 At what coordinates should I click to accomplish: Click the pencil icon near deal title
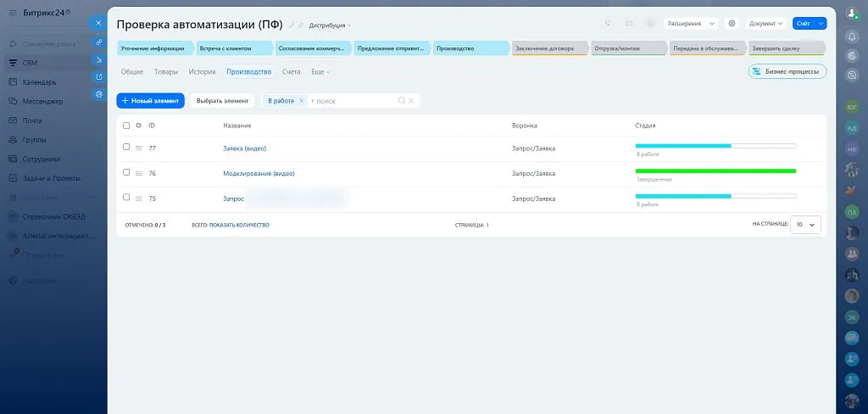[292, 25]
